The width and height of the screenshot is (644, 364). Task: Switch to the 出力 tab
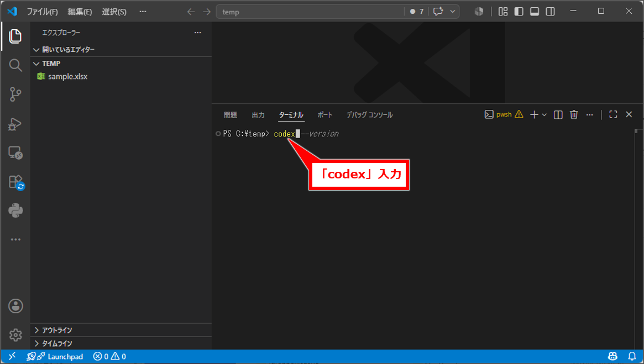258,115
